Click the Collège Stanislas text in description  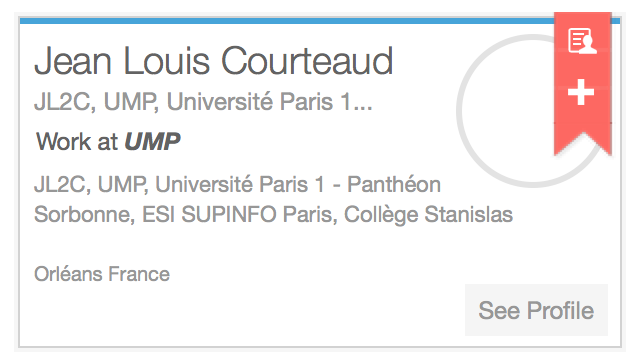[x=428, y=214]
